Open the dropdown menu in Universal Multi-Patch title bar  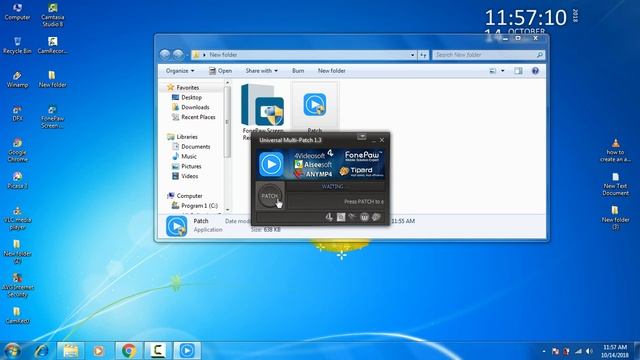click(x=362, y=136)
